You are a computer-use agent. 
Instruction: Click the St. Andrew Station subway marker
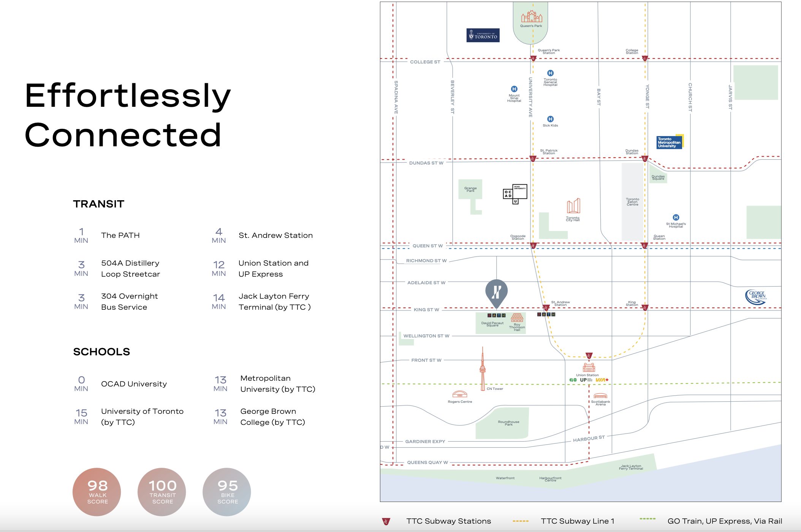click(546, 307)
